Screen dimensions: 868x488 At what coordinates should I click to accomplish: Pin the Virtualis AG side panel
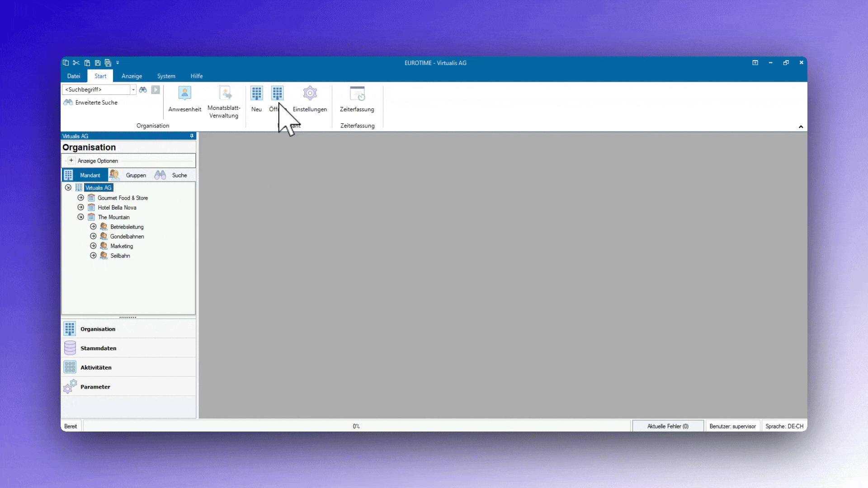192,136
